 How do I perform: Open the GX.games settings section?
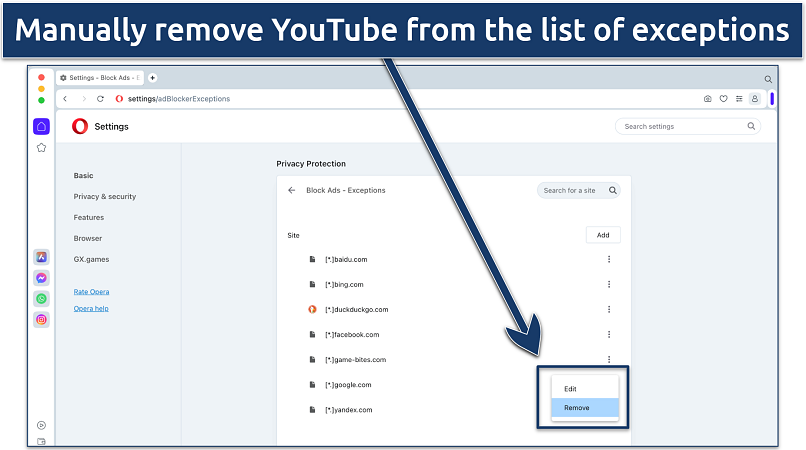[91, 260]
